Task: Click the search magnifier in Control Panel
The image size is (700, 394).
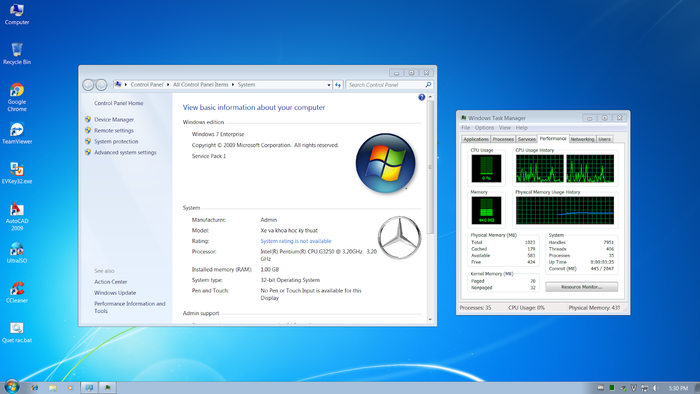Action: coord(428,84)
